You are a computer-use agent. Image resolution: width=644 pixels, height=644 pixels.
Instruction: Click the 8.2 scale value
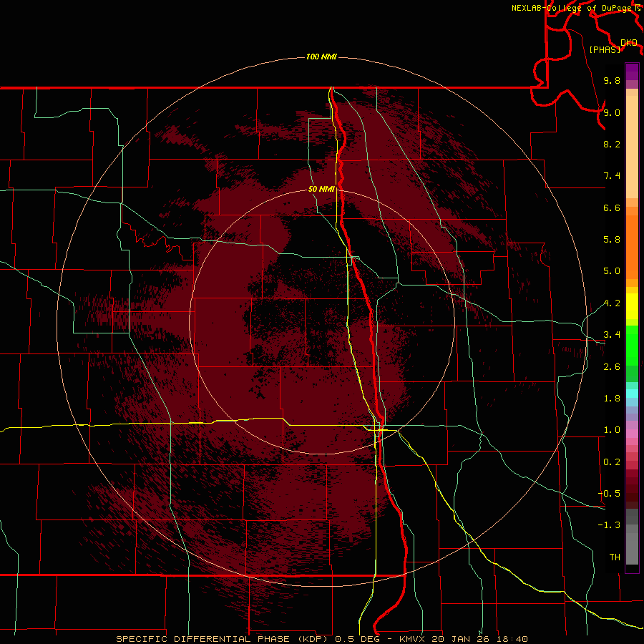pos(612,144)
